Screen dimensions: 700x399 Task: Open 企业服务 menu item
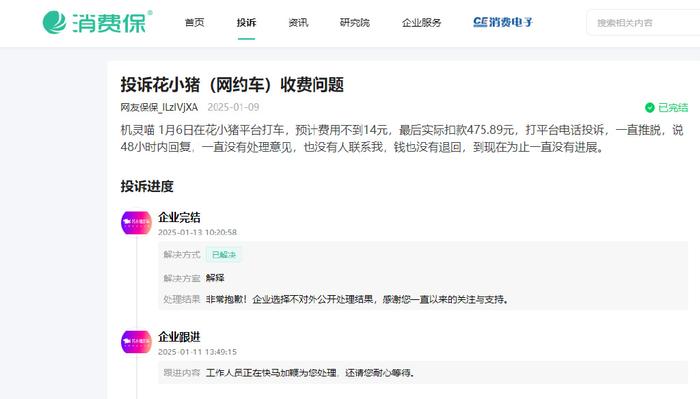[421, 22]
